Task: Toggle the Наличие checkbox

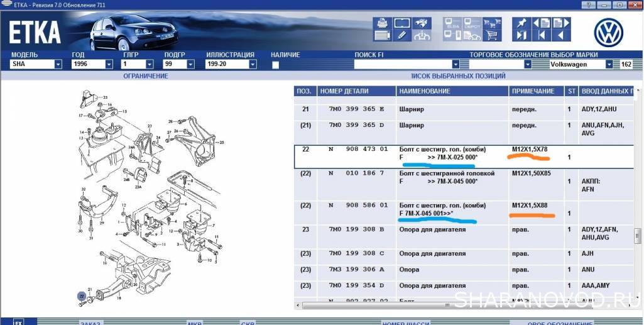Action: 275,65
